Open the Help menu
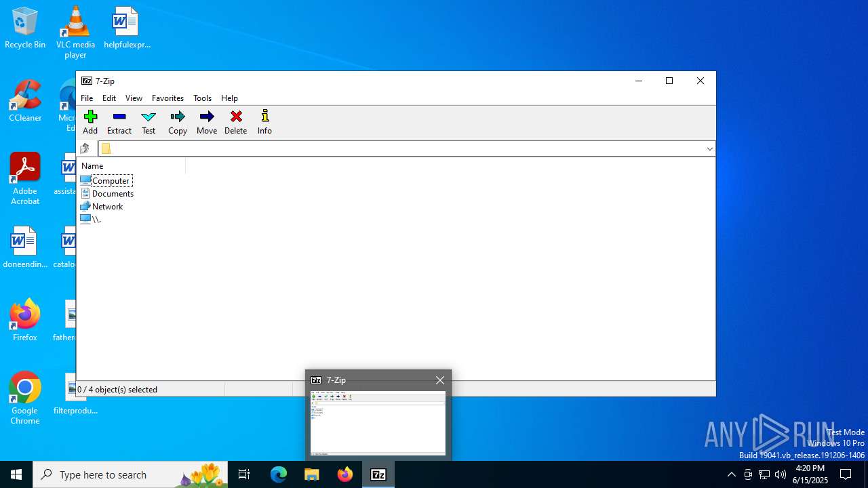The height and width of the screenshot is (488, 868). (229, 98)
